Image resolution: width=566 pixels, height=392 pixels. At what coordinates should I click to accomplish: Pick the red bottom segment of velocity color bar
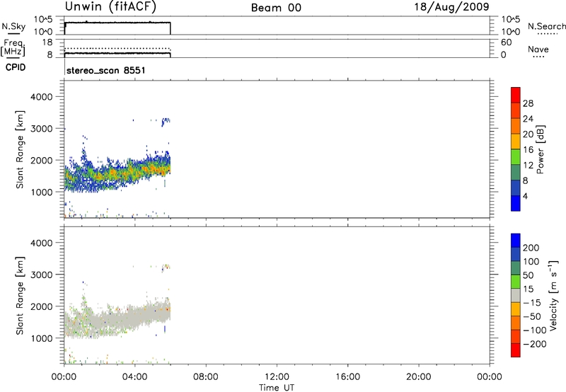[516, 350]
